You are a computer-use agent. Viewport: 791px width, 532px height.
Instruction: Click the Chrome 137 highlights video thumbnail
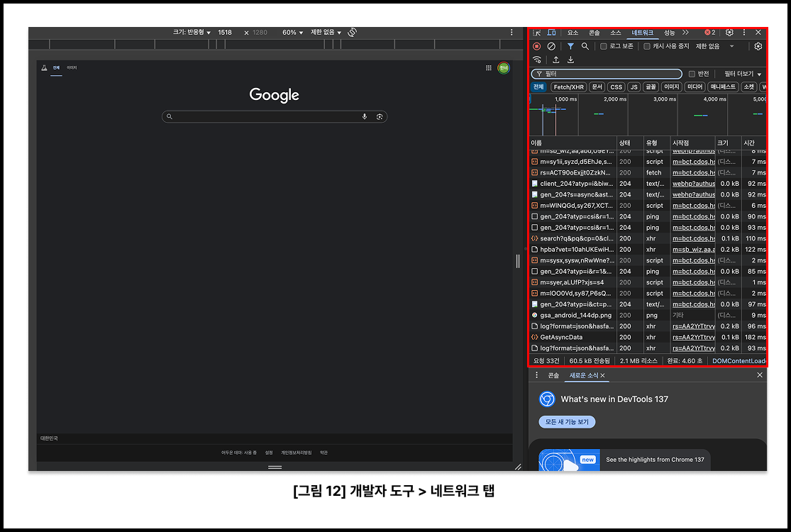pyautogui.click(x=569, y=460)
